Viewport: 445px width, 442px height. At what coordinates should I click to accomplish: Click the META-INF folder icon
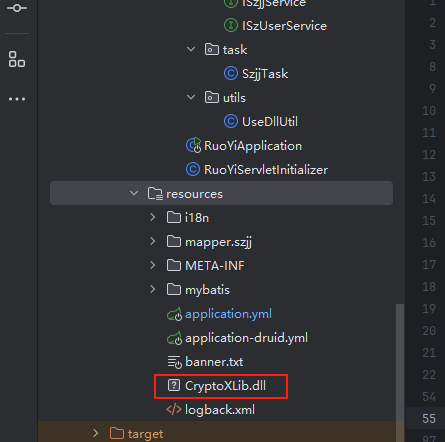pos(174,265)
